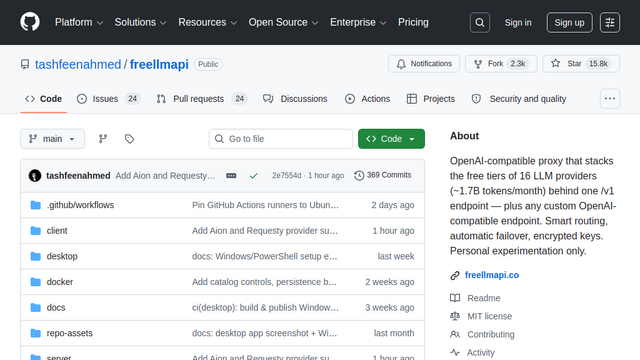Click the repo-assets folder icon
This screenshot has width=640, height=360.
36,333
